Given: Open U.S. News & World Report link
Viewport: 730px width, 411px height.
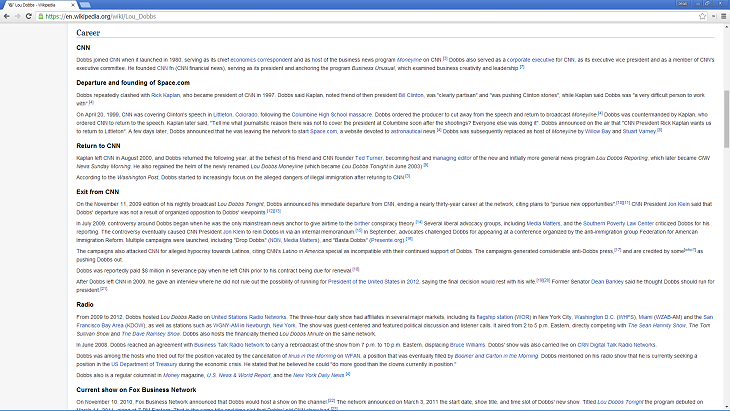Looking at the screenshot, I should coord(238,376).
